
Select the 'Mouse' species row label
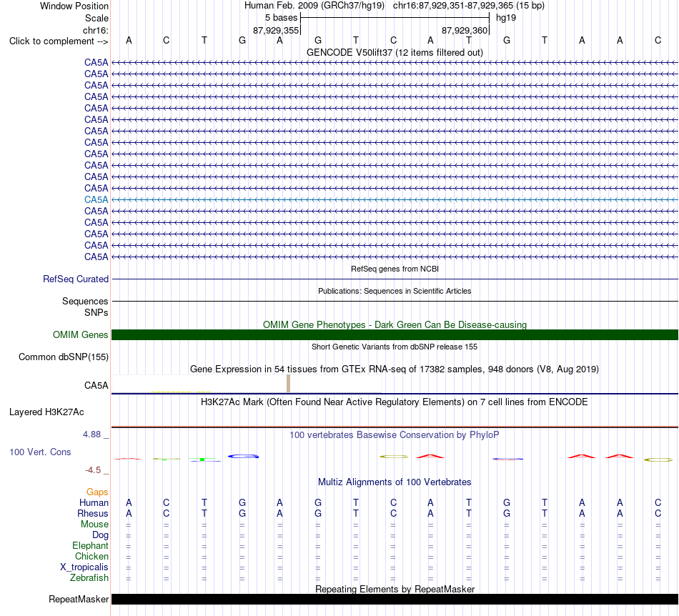tap(94, 525)
